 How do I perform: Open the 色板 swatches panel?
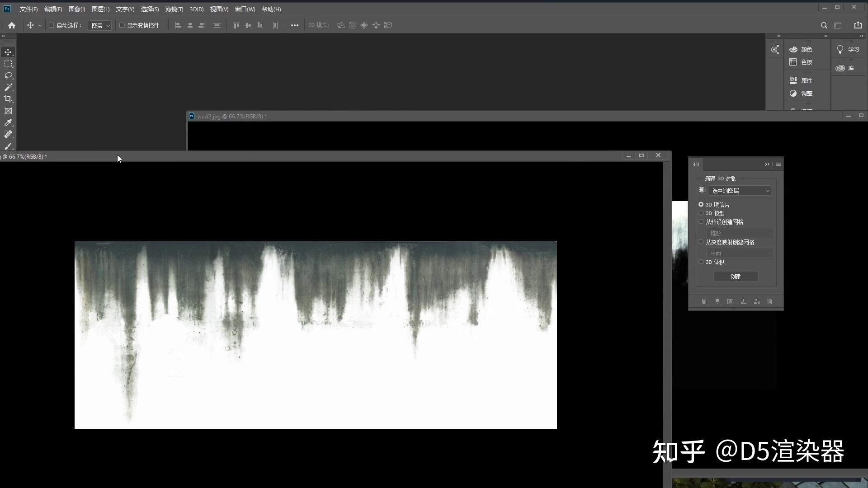pyautogui.click(x=802, y=62)
